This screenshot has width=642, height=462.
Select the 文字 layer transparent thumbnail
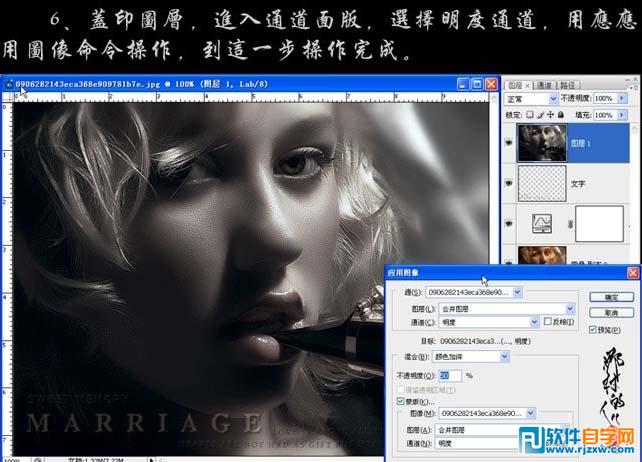[542, 183]
